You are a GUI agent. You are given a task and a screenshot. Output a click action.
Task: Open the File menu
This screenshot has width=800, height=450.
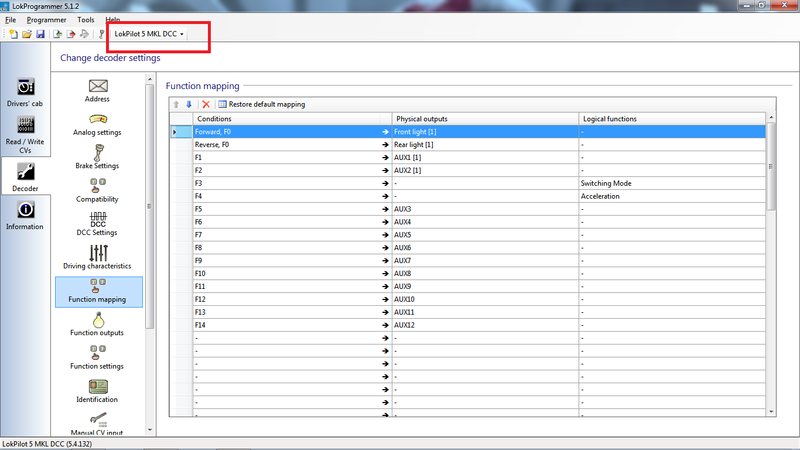coord(10,20)
